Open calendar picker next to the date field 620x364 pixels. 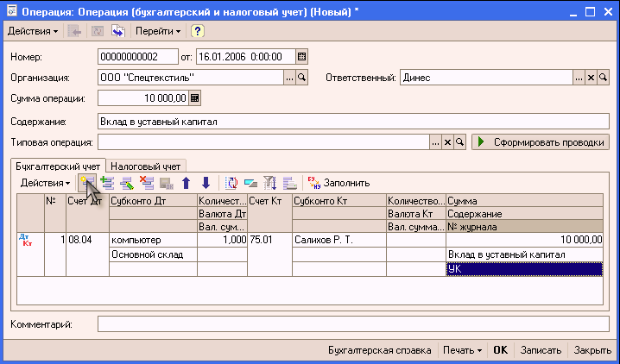[301, 57]
